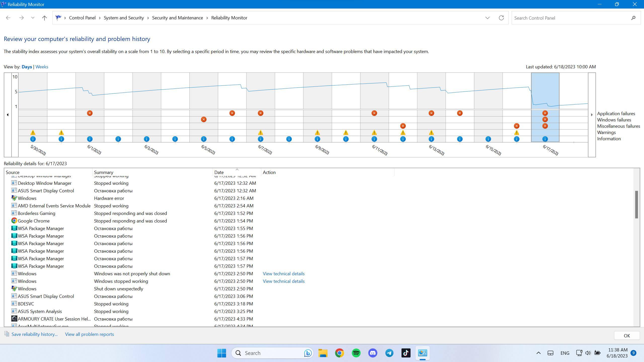Click miscellaneous failure icon on 6/12/2023
Screen dimensions: 644x362
tap(403, 126)
